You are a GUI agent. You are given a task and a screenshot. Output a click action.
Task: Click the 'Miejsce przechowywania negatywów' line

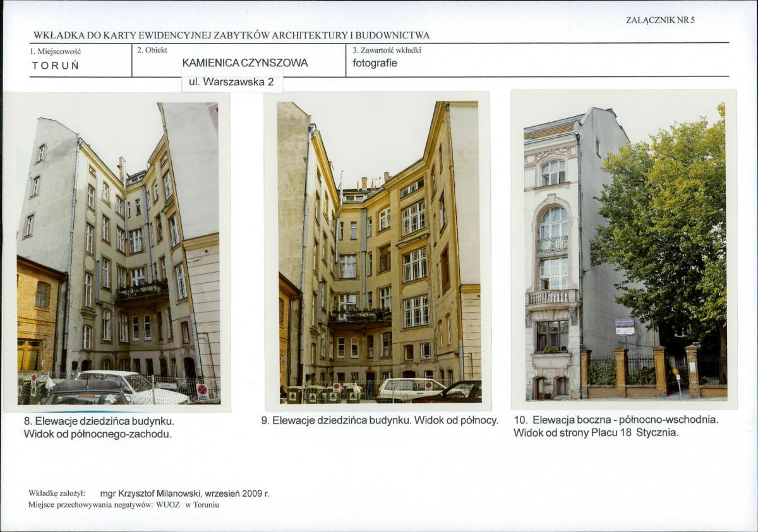123,505
